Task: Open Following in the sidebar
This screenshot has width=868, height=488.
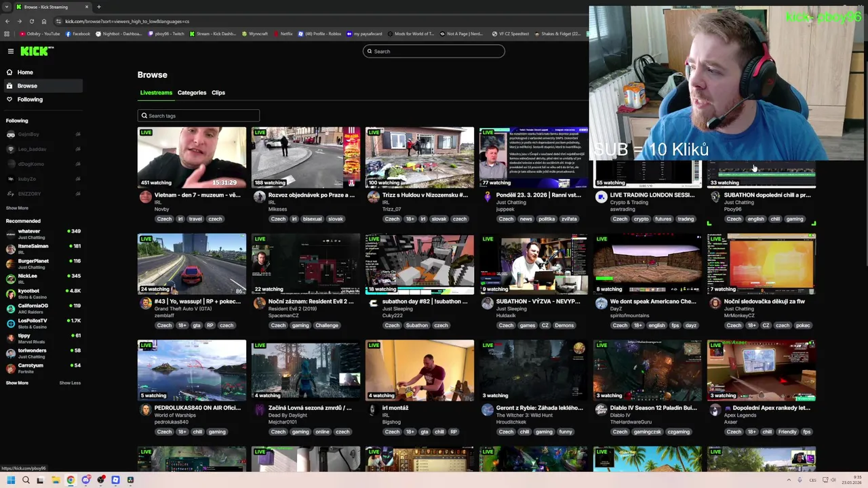Action: pos(42,100)
